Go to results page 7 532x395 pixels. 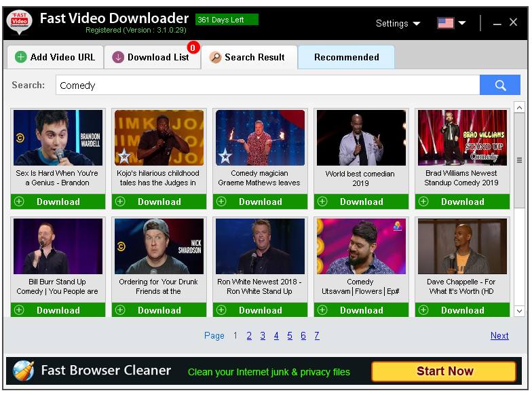click(316, 335)
